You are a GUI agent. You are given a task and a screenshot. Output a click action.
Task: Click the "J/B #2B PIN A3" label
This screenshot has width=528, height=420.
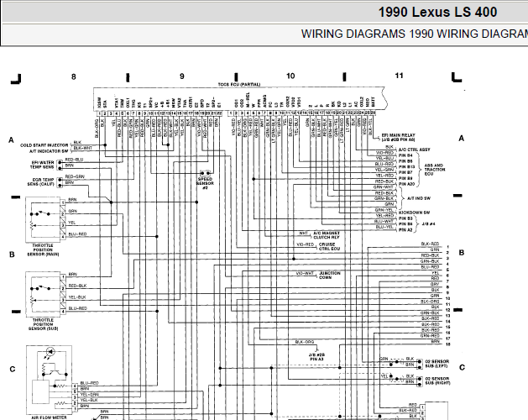click(x=316, y=357)
